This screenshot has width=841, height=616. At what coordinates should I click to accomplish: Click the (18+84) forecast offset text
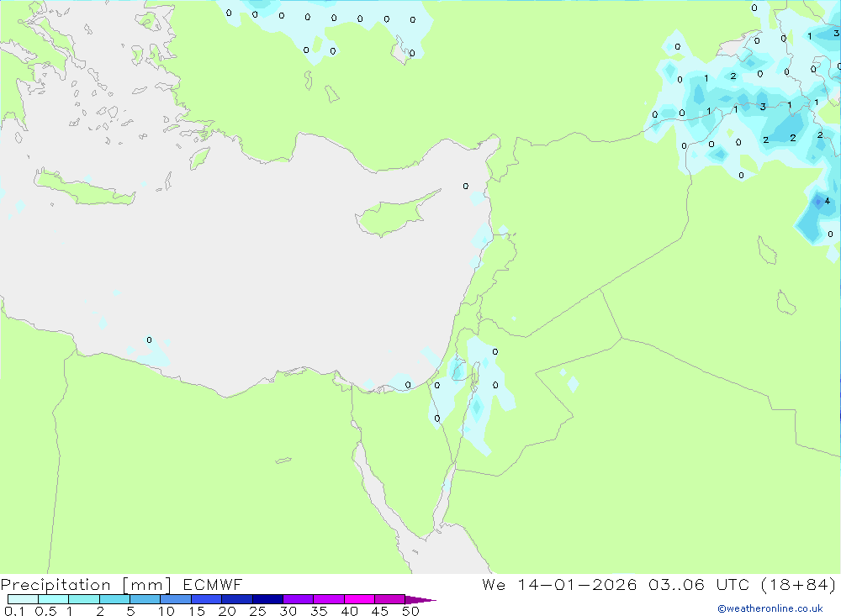click(x=799, y=584)
